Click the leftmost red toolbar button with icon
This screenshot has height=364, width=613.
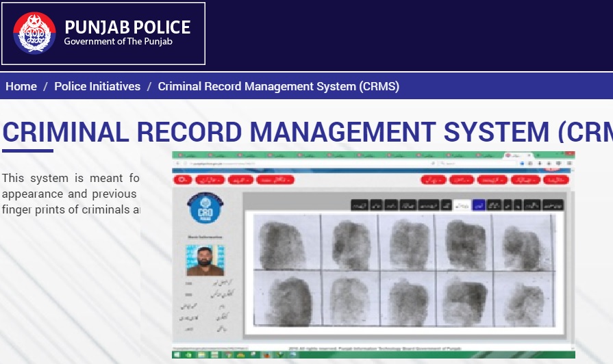tap(183, 180)
